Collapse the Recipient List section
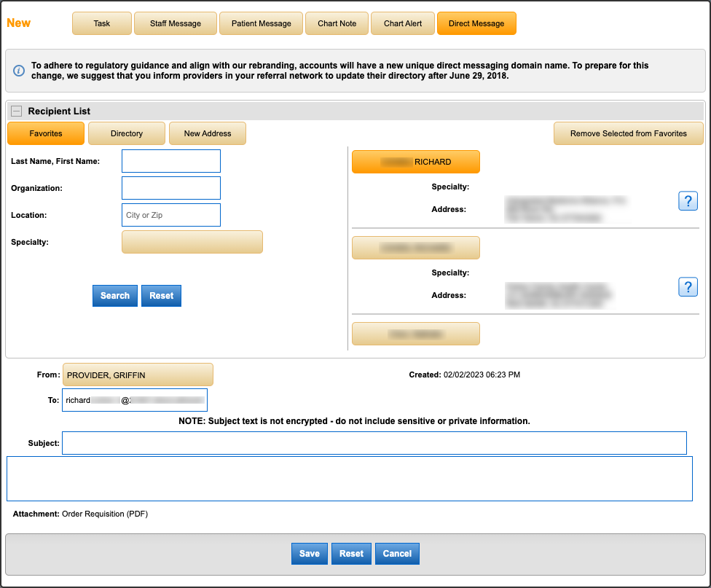 (x=16, y=111)
